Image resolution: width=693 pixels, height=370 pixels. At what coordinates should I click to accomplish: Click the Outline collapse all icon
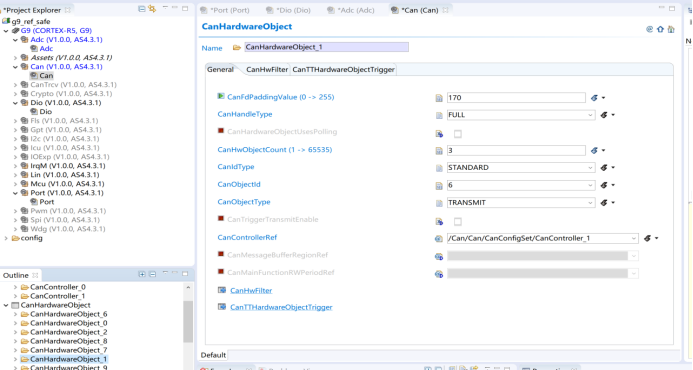click(152, 275)
